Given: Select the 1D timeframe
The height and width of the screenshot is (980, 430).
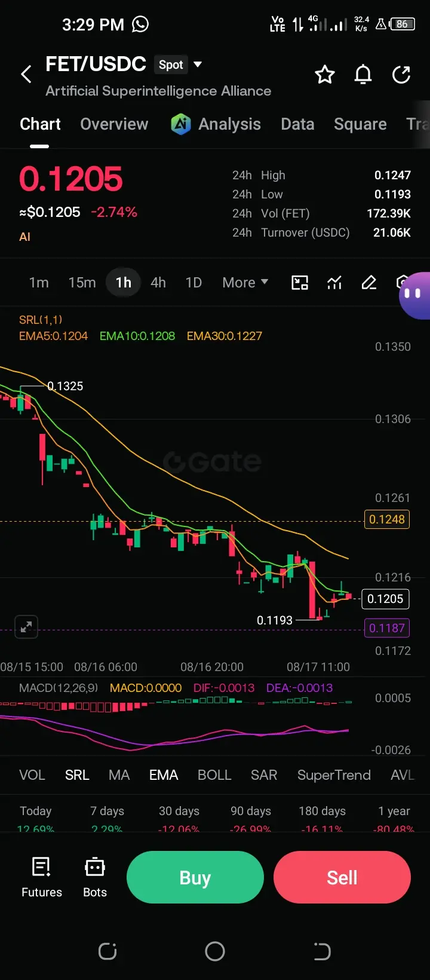Looking at the screenshot, I should (193, 283).
